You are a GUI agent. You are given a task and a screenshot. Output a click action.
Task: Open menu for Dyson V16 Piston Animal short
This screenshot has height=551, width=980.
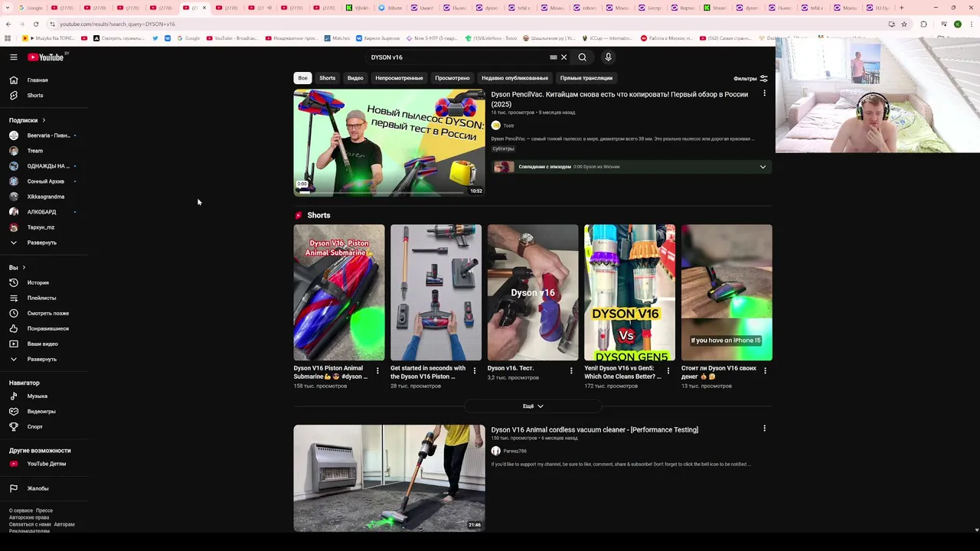coord(377,371)
